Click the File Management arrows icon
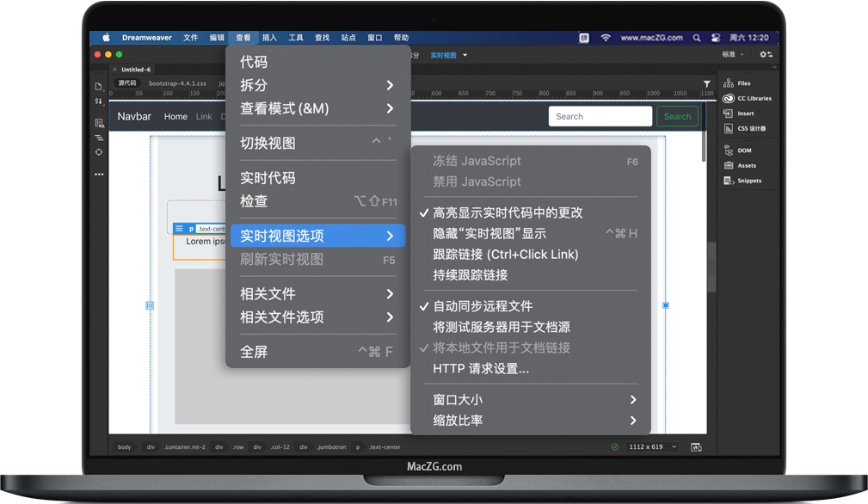This screenshot has height=504, width=868. tap(99, 101)
